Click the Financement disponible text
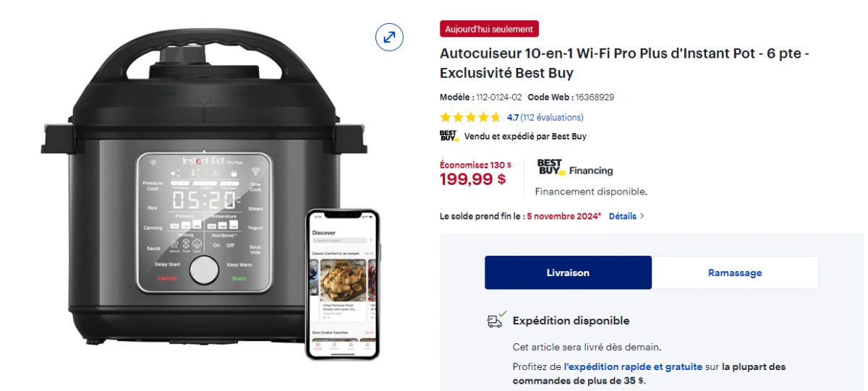 591,192
